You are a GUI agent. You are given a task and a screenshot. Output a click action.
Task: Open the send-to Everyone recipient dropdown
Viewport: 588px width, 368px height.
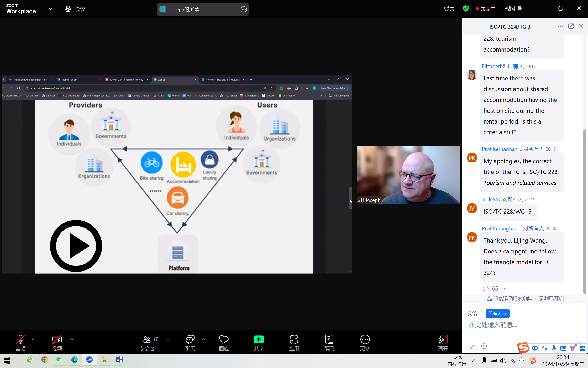pos(497,313)
